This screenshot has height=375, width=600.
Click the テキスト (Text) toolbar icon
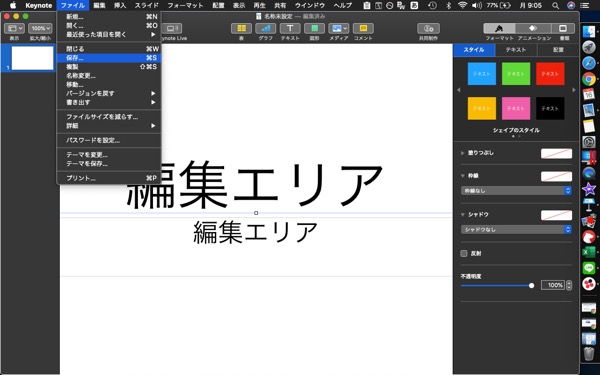pos(290,28)
